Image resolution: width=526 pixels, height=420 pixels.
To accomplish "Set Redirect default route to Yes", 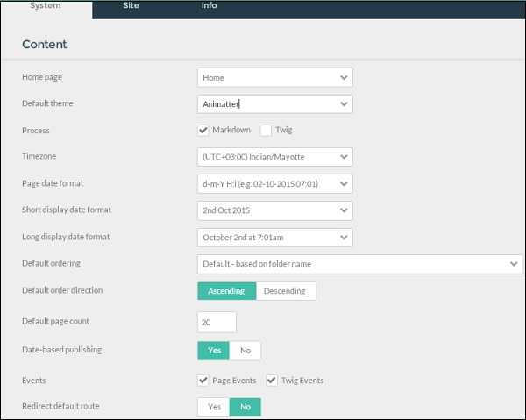I will pos(213,408).
